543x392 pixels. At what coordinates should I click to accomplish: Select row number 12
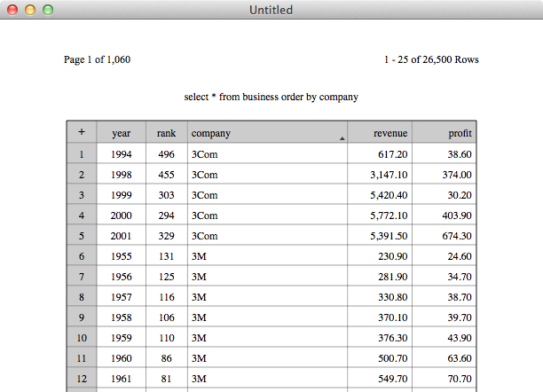click(82, 379)
